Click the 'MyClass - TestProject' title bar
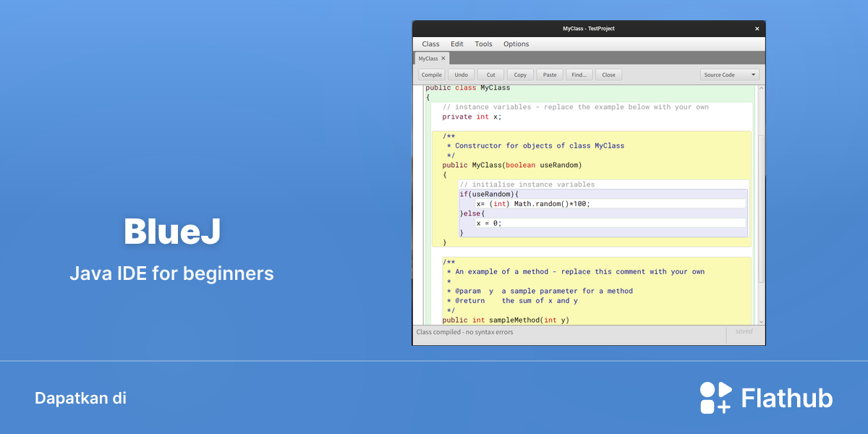 click(x=589, y=29)
